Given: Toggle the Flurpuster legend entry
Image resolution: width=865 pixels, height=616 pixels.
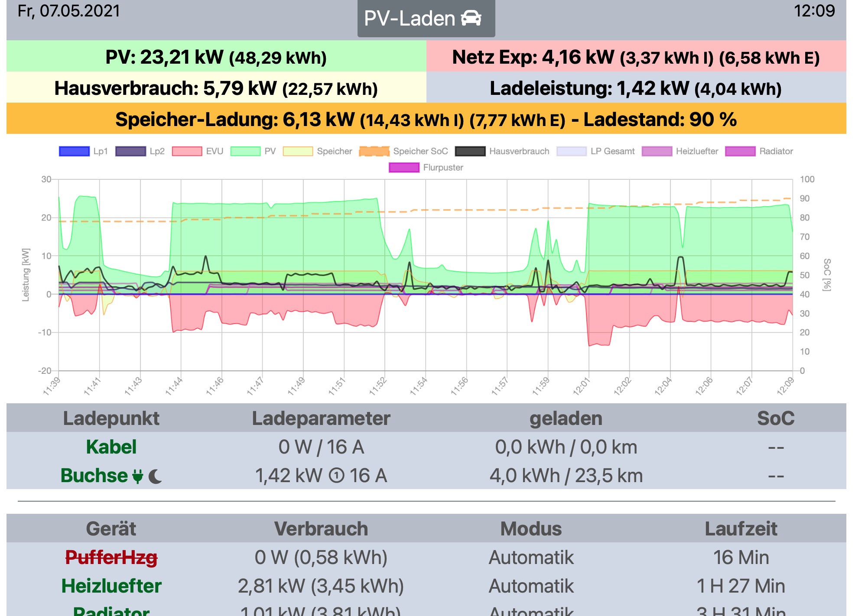Looking at the screenshot, I should [x=404, y=168].
